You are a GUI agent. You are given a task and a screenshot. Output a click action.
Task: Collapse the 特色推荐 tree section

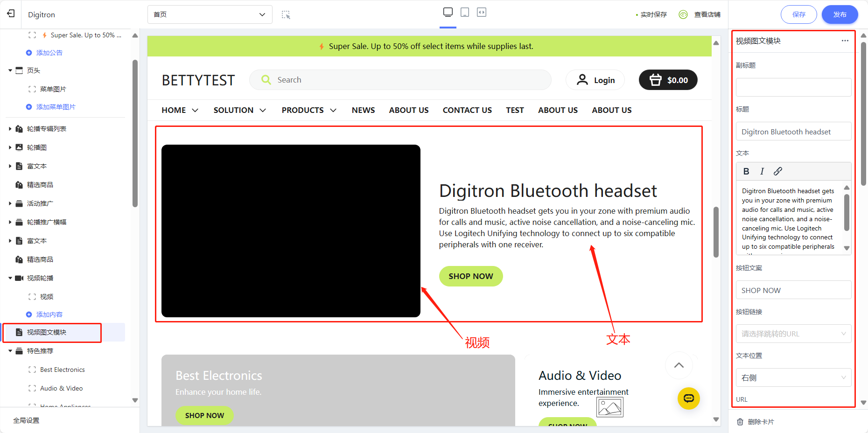[10, 351]
